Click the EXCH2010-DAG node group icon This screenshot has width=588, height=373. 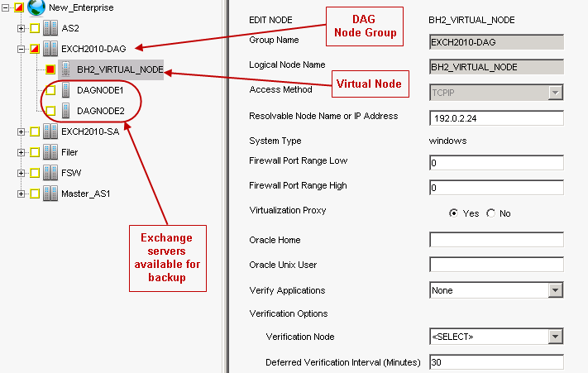click(x=50, y=50)
